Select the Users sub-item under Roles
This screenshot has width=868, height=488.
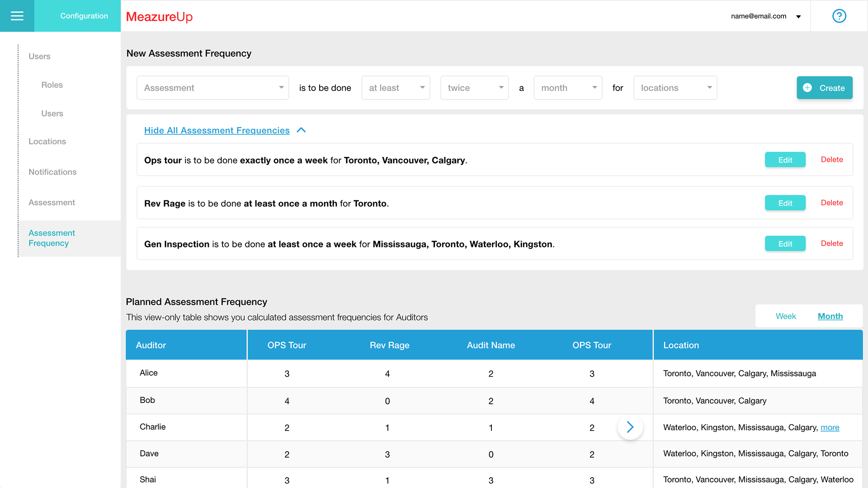tap(52, 114)
